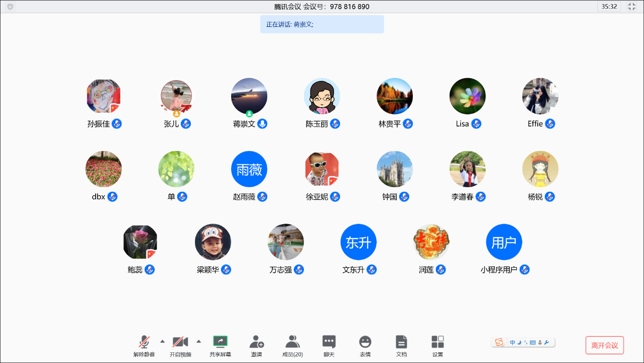The width and height of the screenshot is (644, 363).
Task: Select 陈玉丽's cartoon avatar
Action: 322,96
